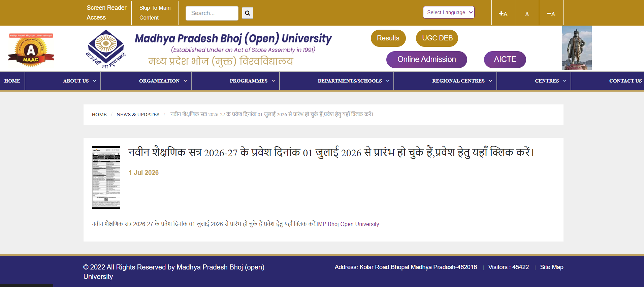
Task: Click the search magnifier icon button
Action: tap(247, 13)
